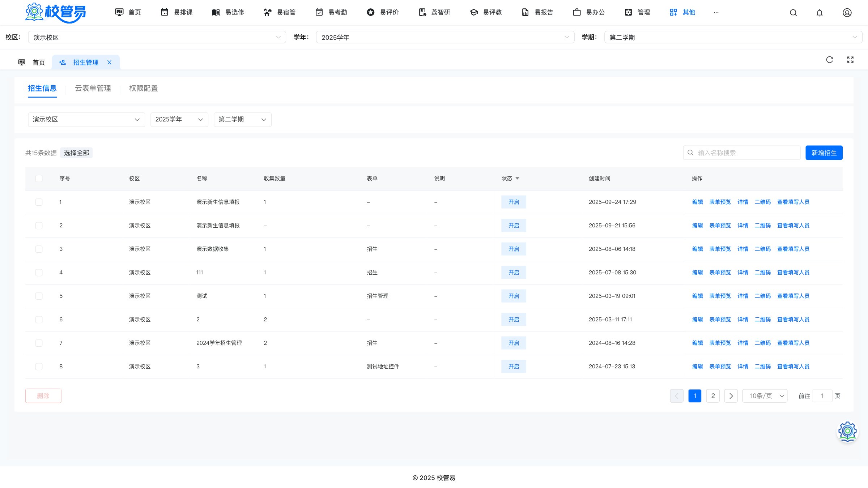The width and height of the screenshot is (868, 488).
Task: Open the 易排课 calendar navigation item
Action: 176,12
